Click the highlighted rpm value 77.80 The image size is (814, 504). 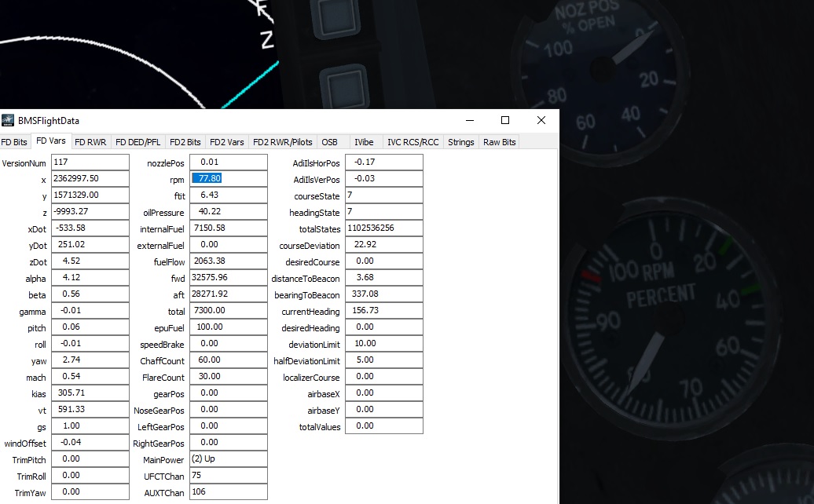pos(207,178)
